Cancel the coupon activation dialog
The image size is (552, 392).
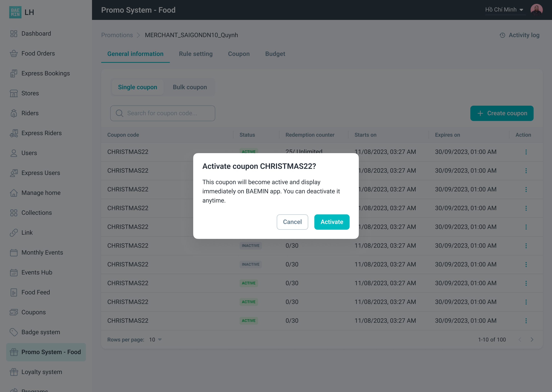(292, 222)
